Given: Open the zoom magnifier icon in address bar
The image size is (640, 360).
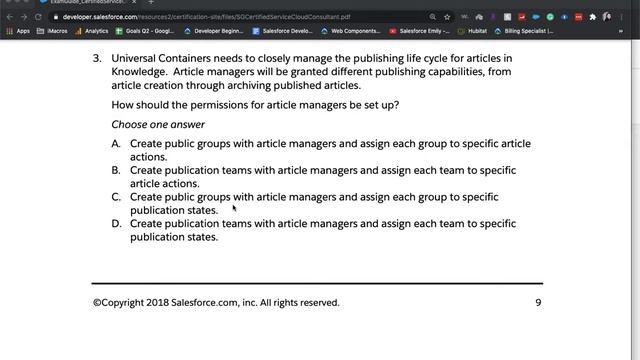Looking at the screenshot, I should (x=433, y=17).
